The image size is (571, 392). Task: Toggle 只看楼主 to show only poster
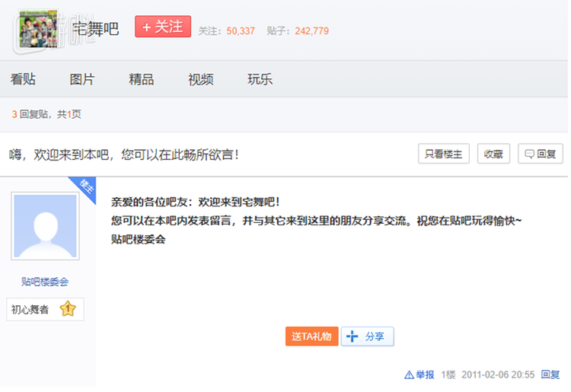pyautogui.click(x=444, y=154)
